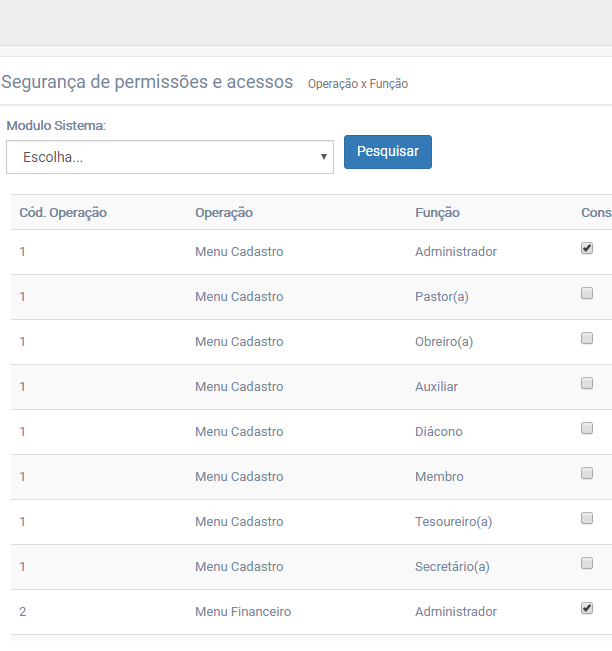Click the Cód. Operação column header

click(x=63, y=213)
